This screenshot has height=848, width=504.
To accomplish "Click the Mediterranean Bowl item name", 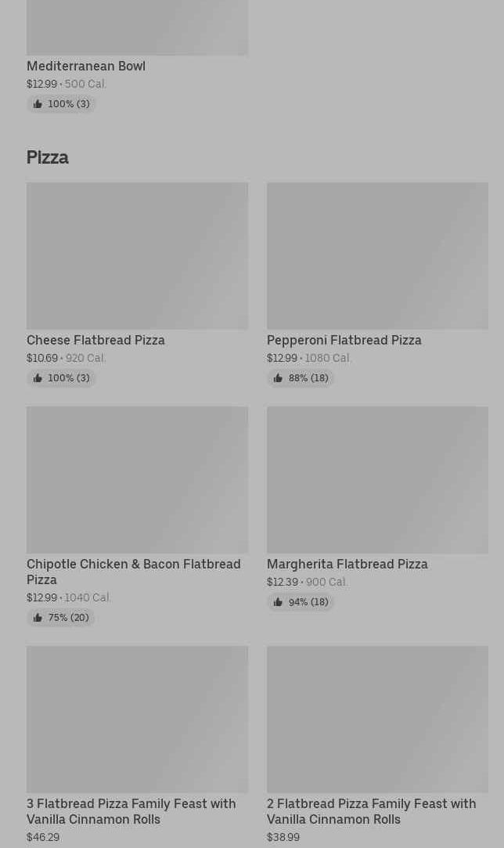I will click(86, 67).
